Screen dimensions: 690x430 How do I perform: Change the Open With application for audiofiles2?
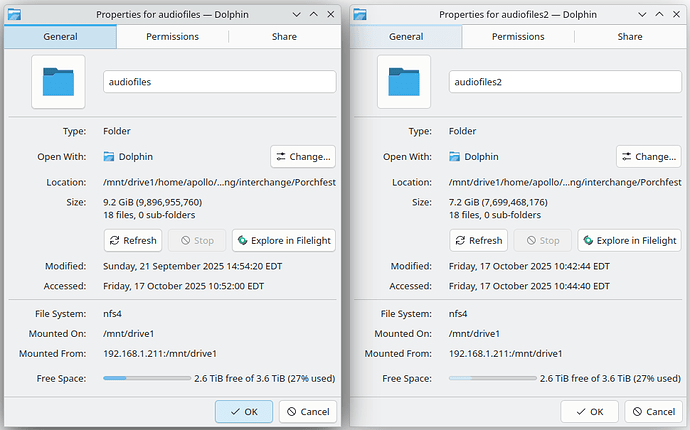click(648, 157)
